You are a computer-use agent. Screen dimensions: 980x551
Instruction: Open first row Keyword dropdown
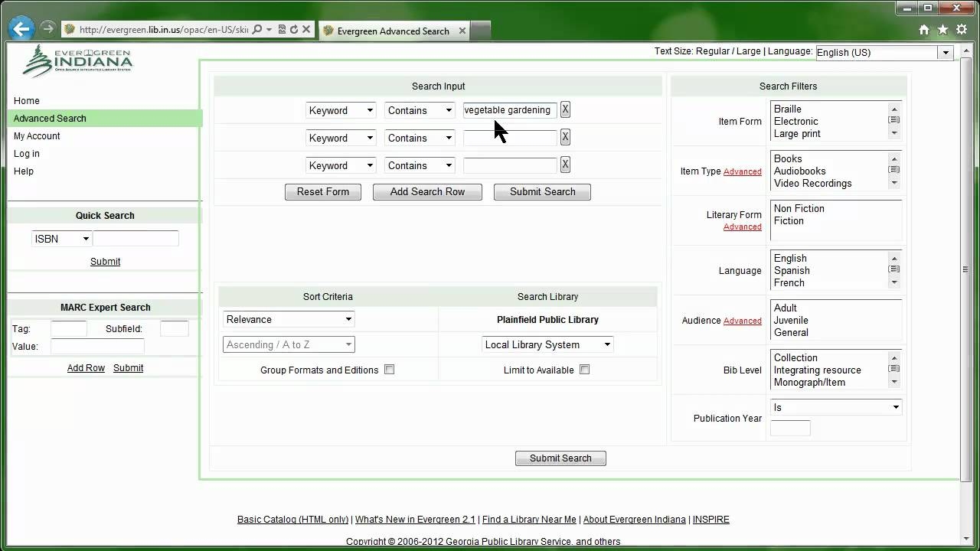tap(341, 110)
